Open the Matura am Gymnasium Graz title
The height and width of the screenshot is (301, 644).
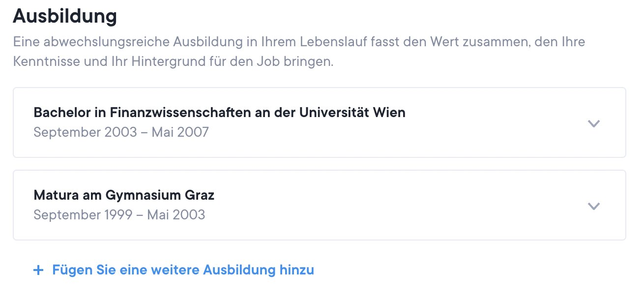(x=124, y=195)
